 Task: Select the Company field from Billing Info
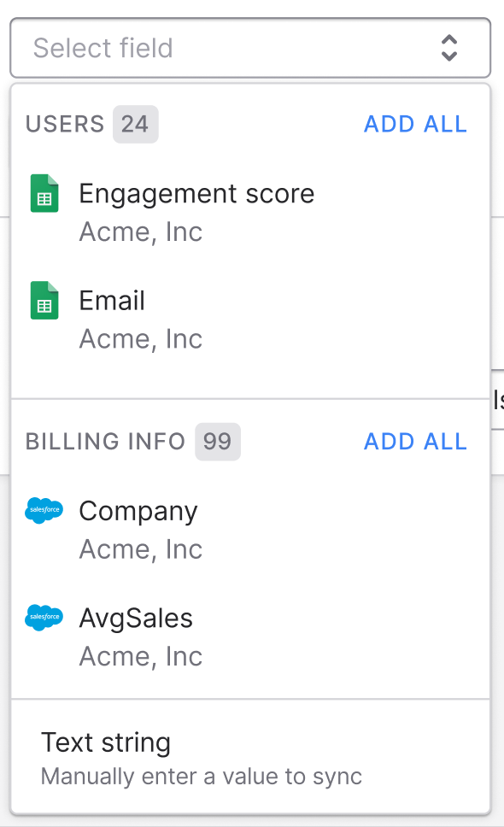250,530
